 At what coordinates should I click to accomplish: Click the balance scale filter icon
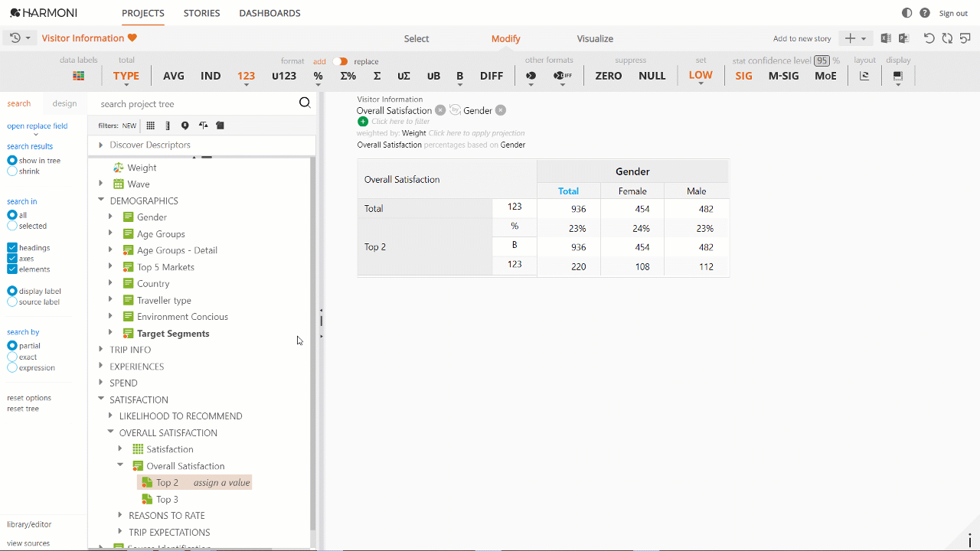tap(203, 126)
